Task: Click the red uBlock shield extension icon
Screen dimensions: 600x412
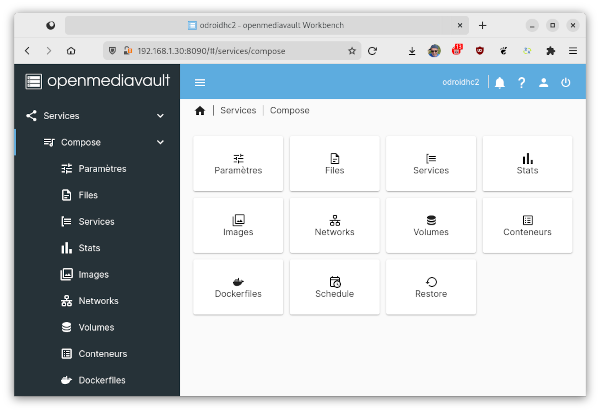Action: pyautogui.click(x=479, y=50)
